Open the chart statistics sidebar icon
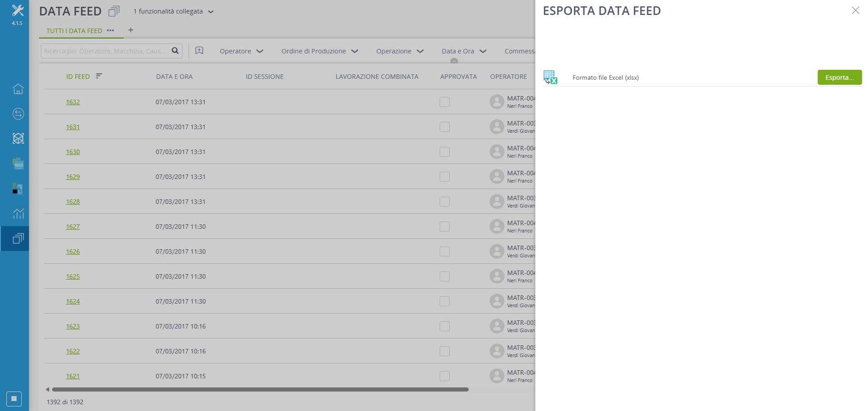868x411 pixels. coord(18,213)
